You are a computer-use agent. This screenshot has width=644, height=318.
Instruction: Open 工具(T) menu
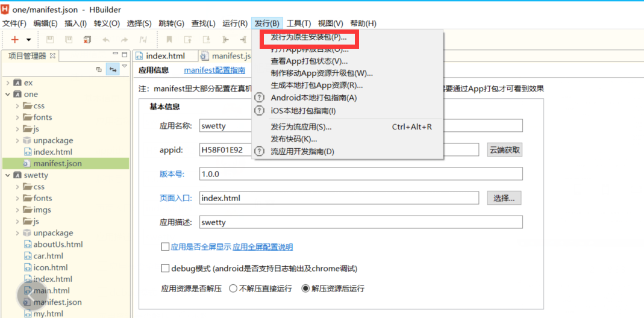point(299,23)
